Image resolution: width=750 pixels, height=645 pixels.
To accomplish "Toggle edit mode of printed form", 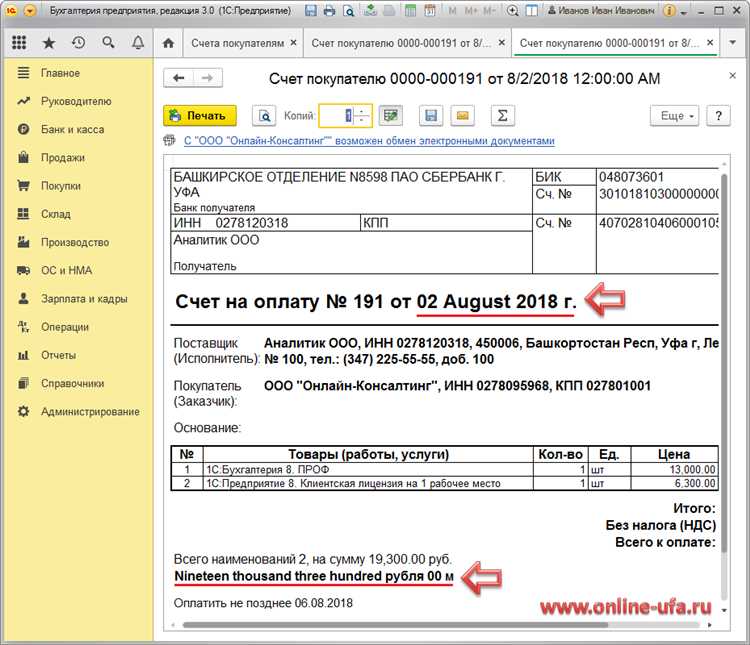I will pyautogui.click(x=390, y=116).
